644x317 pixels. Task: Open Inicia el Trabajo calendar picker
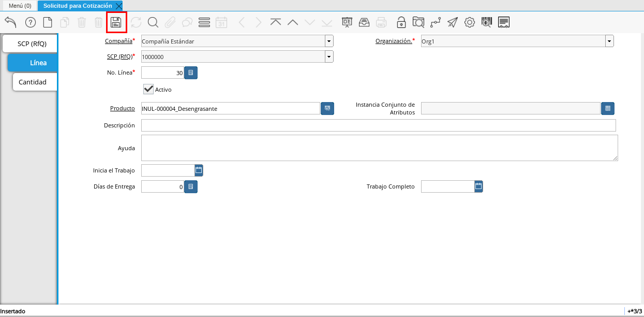click(199, 170)
